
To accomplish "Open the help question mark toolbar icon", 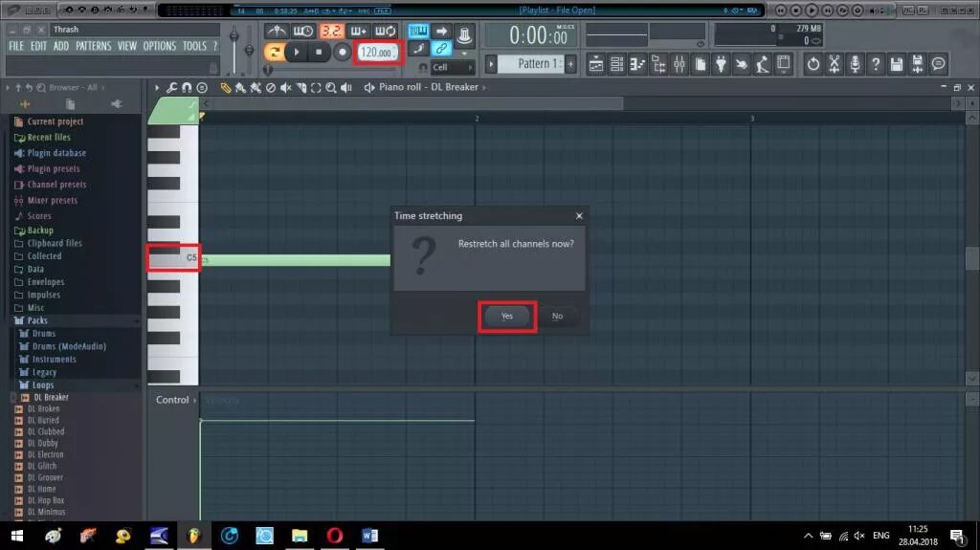I will [876, 64].
